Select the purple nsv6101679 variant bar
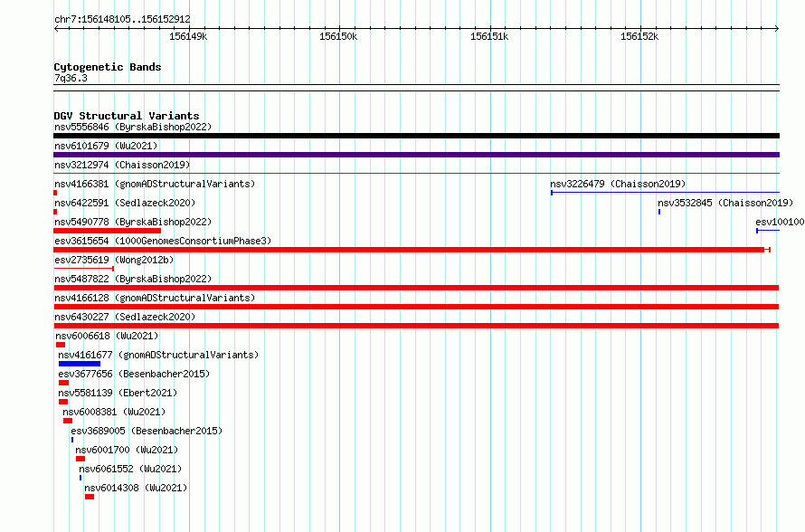This screenshot has height=532, width=805. click(416, 155)
